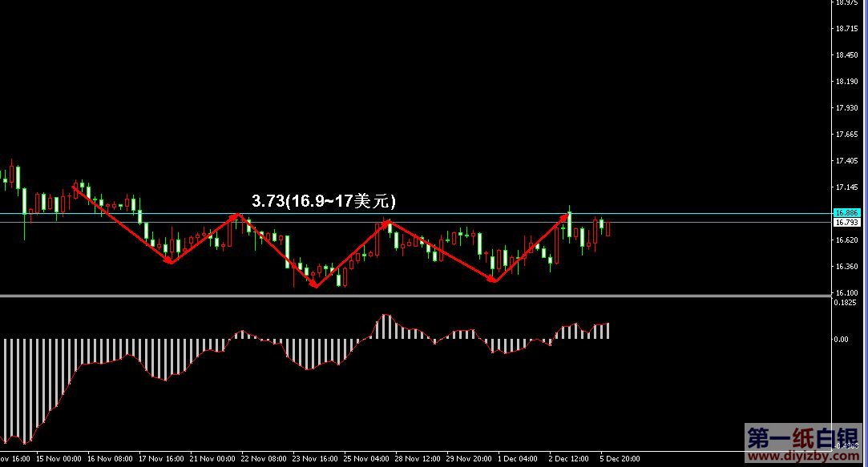Click the 0.1825 indicator scale label
Screen dimensions: 868x467
845,303
